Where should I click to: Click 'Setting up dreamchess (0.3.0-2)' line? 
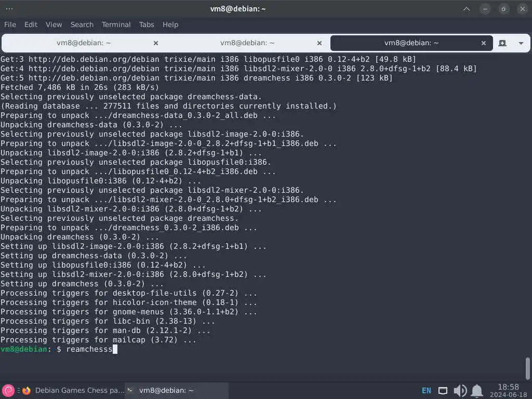coord(82,284)
